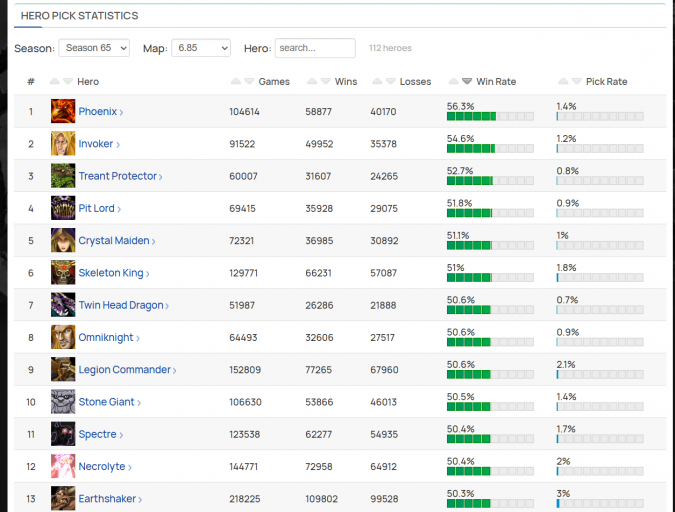Image resolution: width=675 pixels, height=512 pixels.
Task: Click Treant Protector games value 60007
Action: (243, 177)
